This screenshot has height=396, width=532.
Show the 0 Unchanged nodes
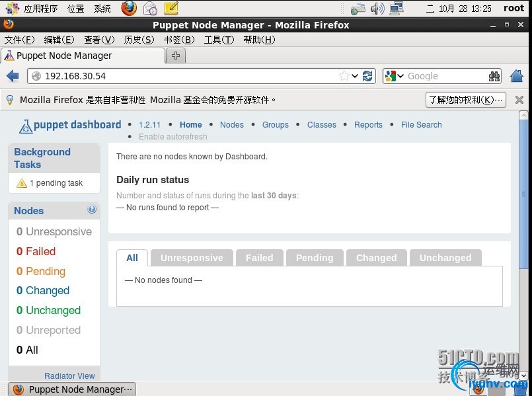coord(48,311)
